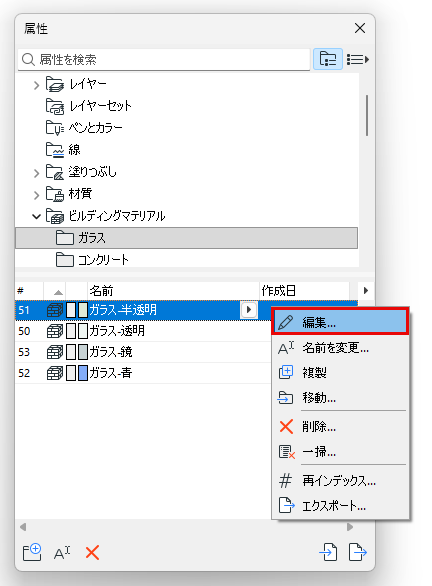Viewport: 432px width, 586px height.
Task: Click the horizontal scrollbar left arrow
Action: [x=23, y=527]
